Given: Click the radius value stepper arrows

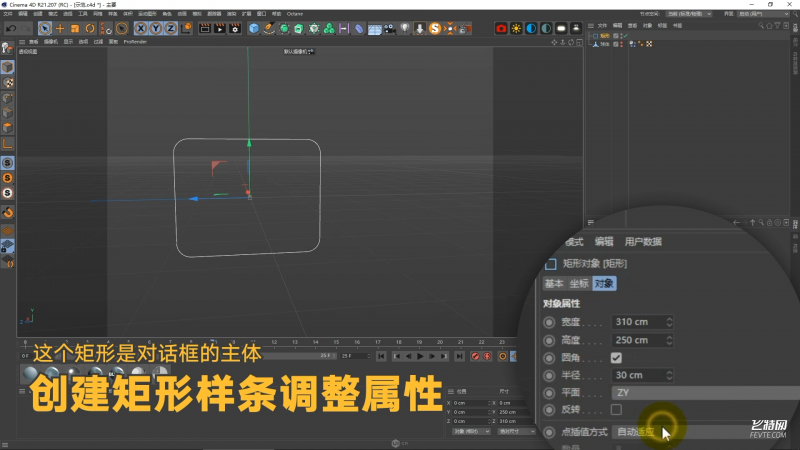Looking at the screenshot, I should tap(669, 375).
